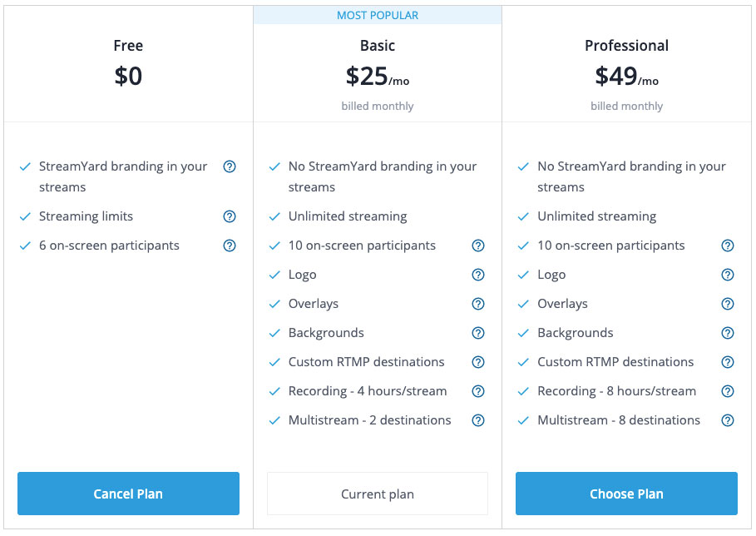The image size is (756, 536).
Task: Show help for Basic plan Logo feature
Action: (478, 275)
